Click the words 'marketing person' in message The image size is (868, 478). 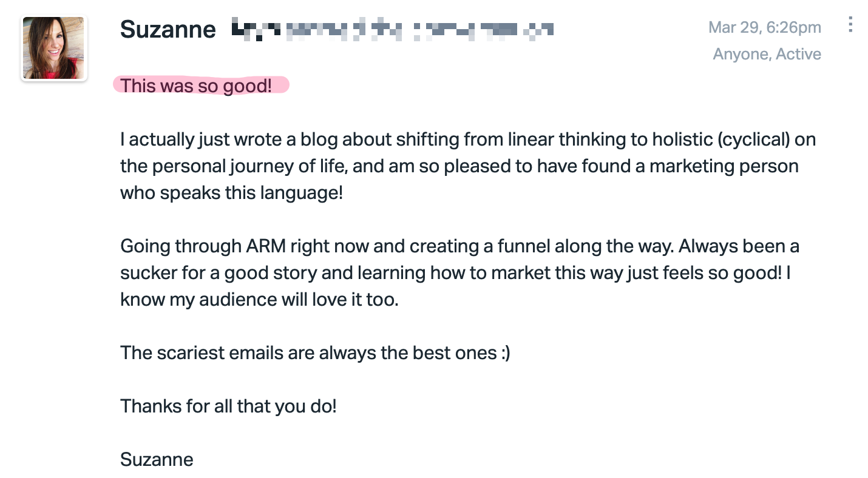724,166
